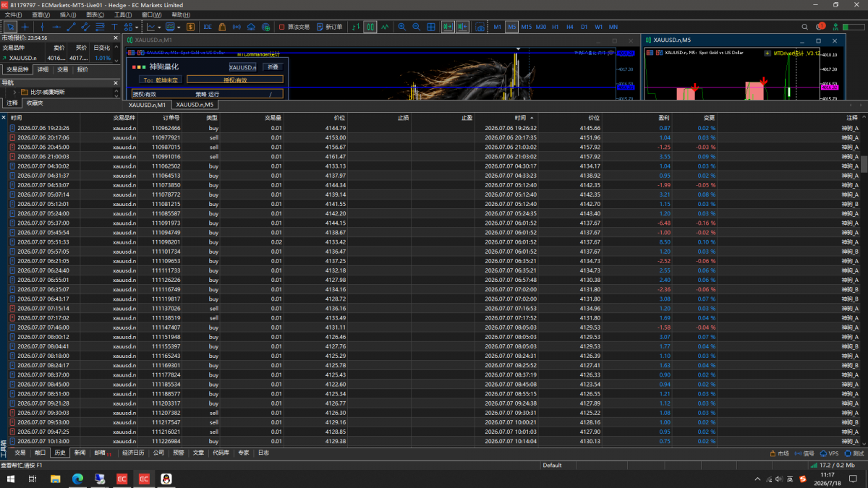Open the 工具(T) menu

[123, 14]
